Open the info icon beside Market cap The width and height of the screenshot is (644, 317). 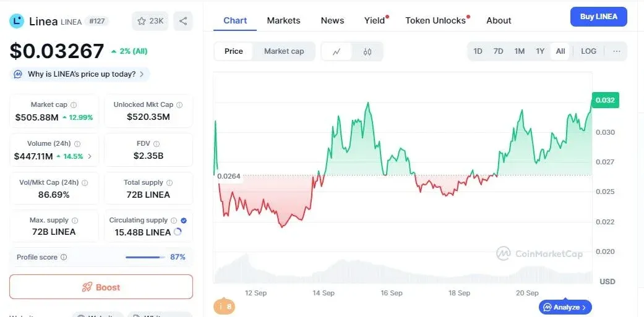(x=74, y=105)
